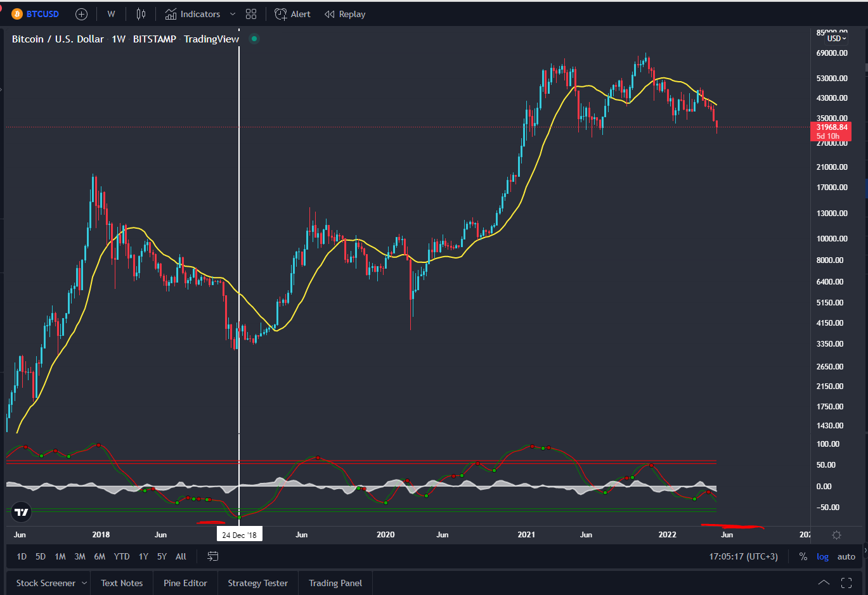Open the Strategy Tester tab
Image resolution: width=868 pixels, height=595 pixels.
[257, 583]
